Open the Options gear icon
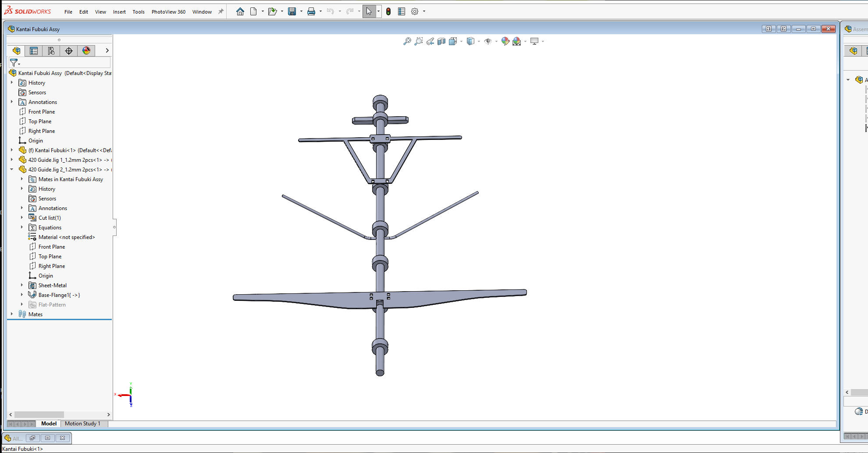868x453 pixels. coord(415,11)
